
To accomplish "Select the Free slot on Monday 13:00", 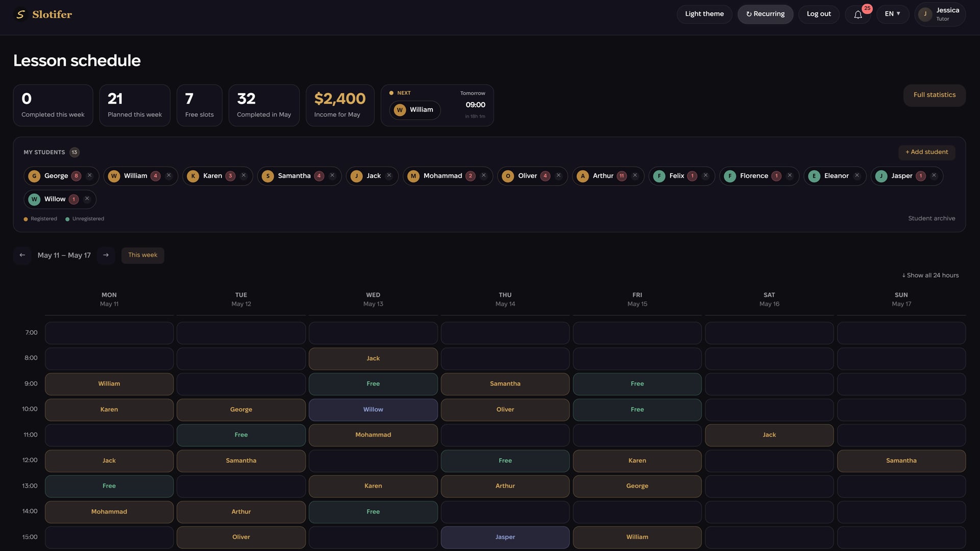I will [109, 486].
